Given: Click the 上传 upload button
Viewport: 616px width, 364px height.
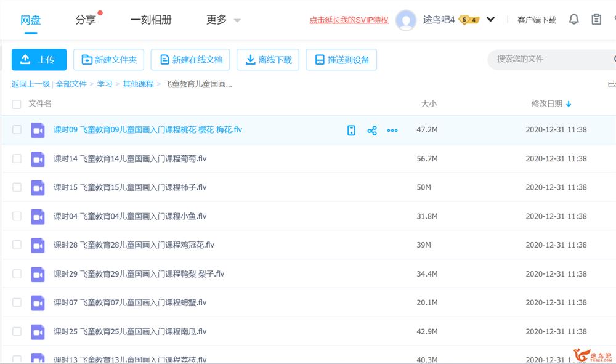Looking at the screenshot, I should click(x=39, y=60).
